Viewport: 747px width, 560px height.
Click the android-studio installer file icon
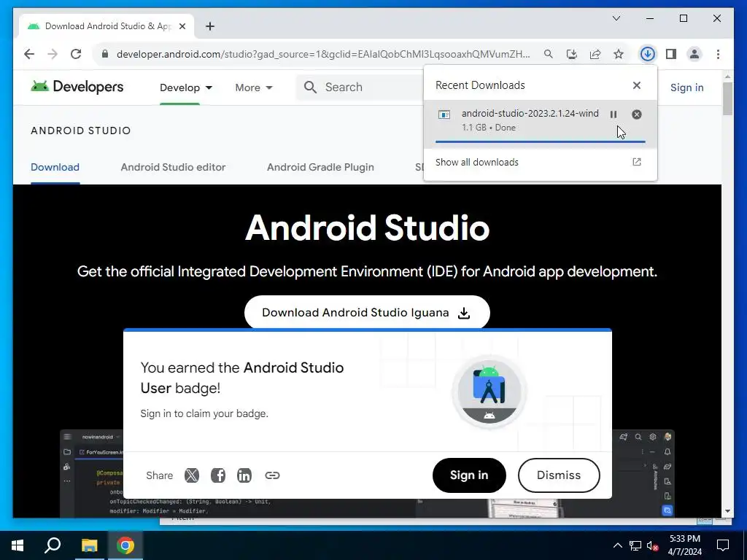(444, 114)
